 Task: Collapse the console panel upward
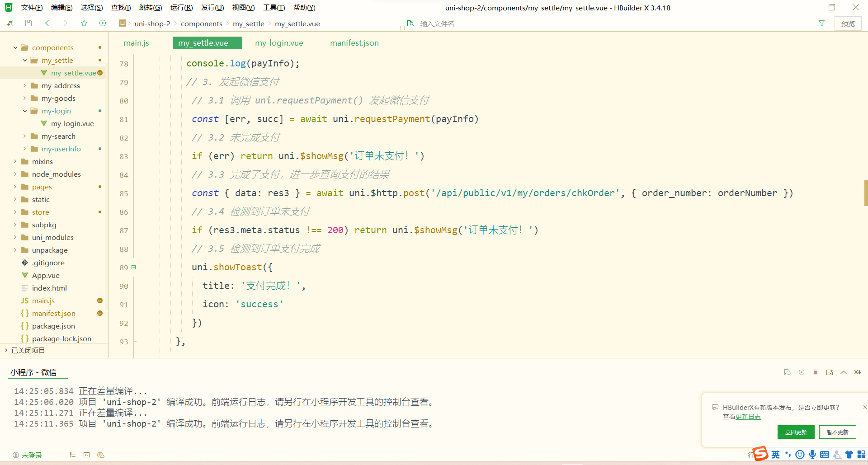coord(844,372)
